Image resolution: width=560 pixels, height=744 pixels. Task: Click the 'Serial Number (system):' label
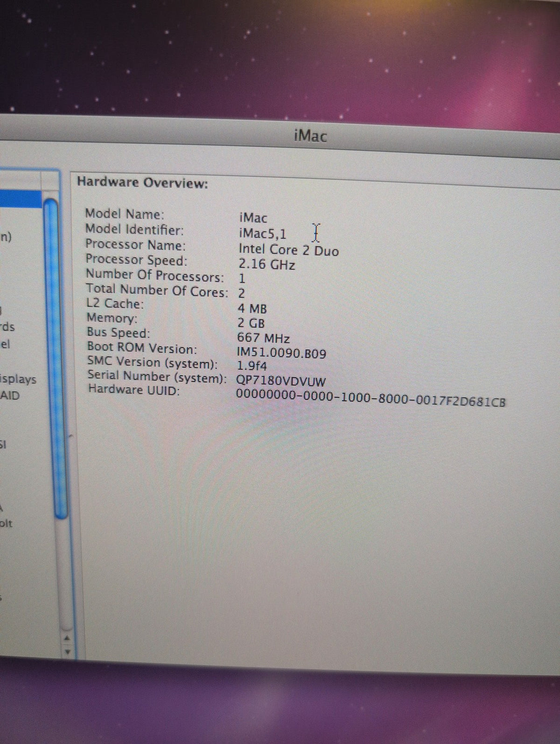pyautogui.click(x=157, y=376)
